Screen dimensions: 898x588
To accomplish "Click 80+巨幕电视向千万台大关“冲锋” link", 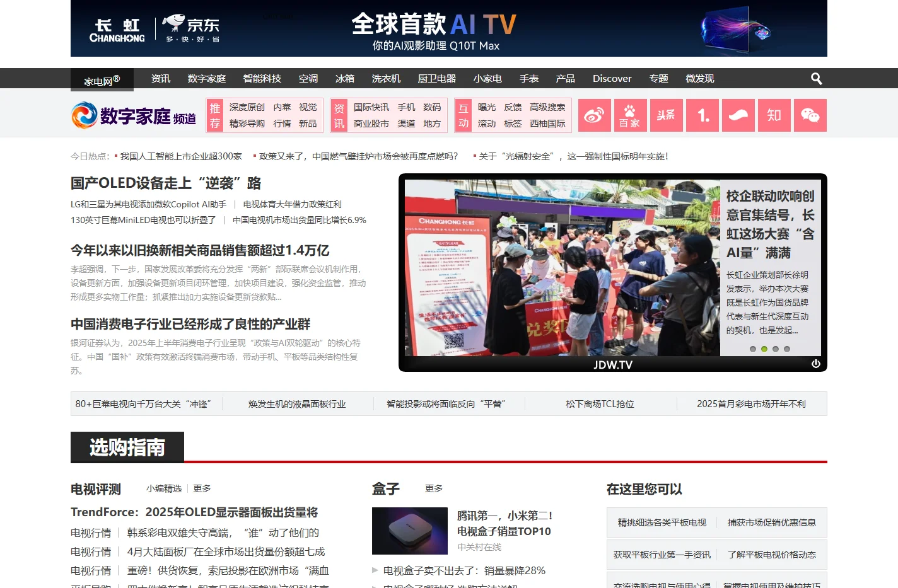I will click(143, 404).
